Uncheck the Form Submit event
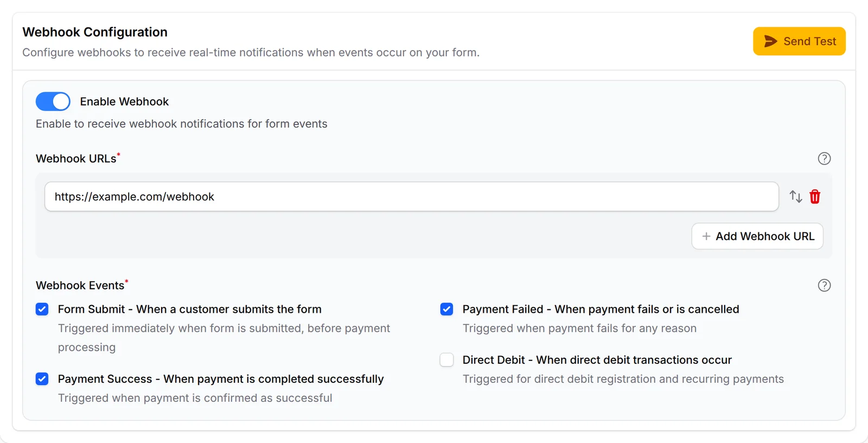The width and height of the screenshot is (868, 443). point(42,309)
